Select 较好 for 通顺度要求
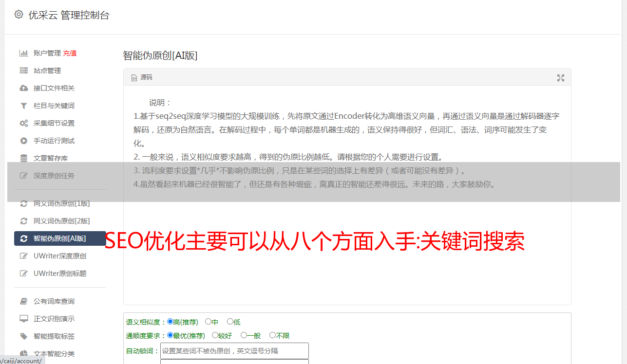The image size is (627, 364). [x=215, y=335]
